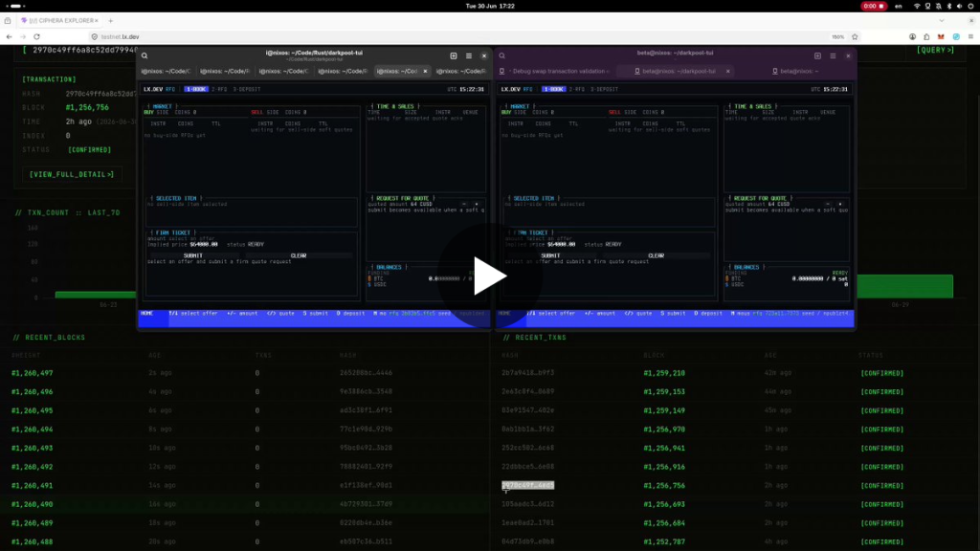Select 'Debug swap transaction validation' tab

click(x=554, y=71)
